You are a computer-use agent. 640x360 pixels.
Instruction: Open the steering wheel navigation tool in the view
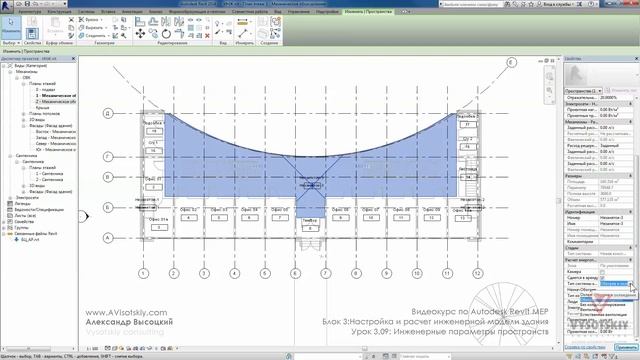[549, 76]
